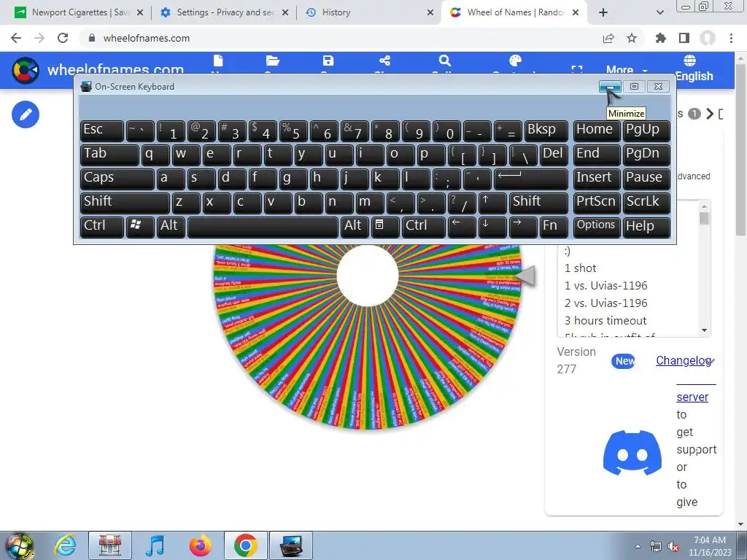Click the music note taskbar icon
The height and width of the screenshot is (560, 747).
pos(155,545)
